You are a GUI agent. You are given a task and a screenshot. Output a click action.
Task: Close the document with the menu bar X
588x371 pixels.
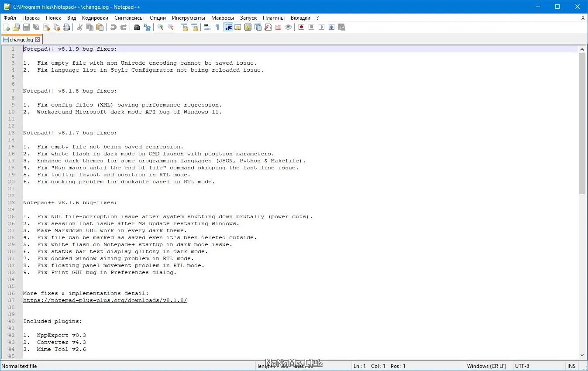click(583, 18)
